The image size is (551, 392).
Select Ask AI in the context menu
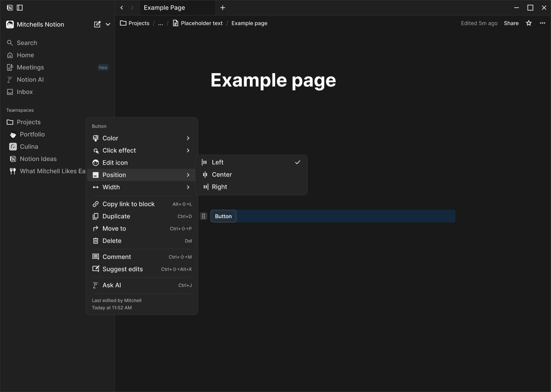112,285
